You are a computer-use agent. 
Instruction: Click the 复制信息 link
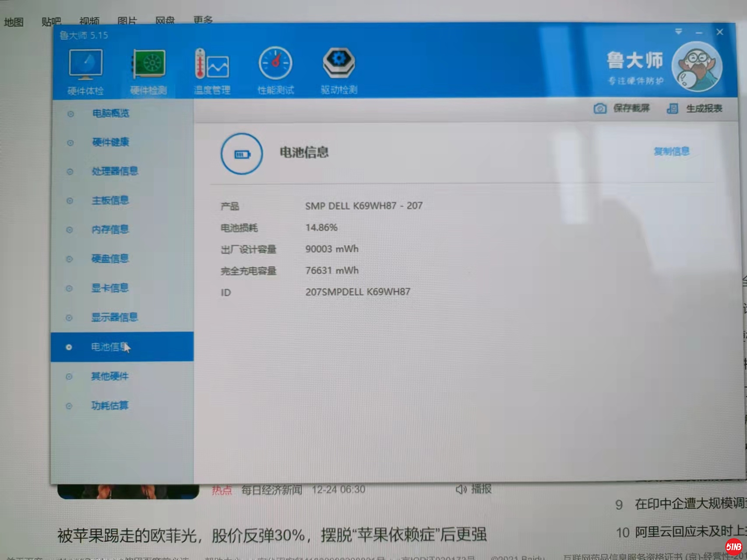click(x=672, y=151)
